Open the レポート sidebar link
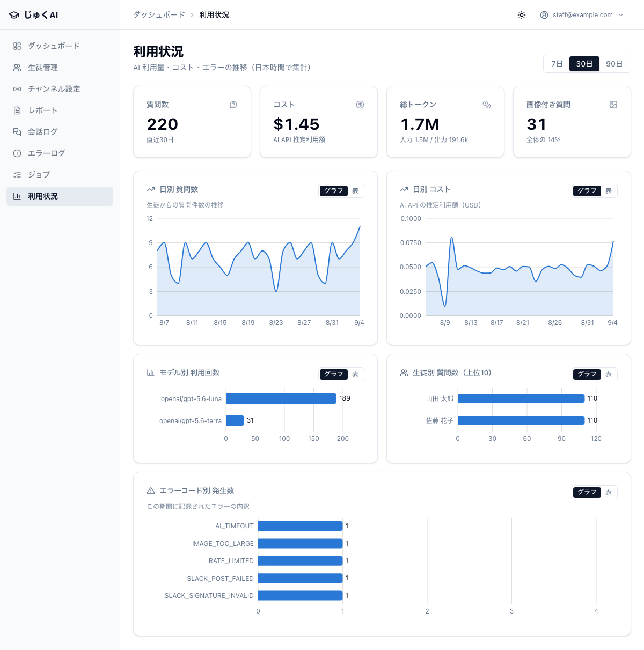 click(x=60, y=110)
